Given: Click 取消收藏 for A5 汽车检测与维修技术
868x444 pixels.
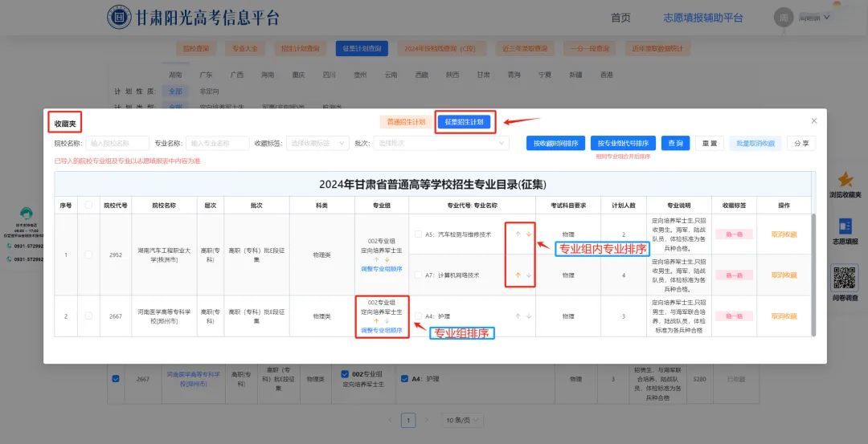Looking at the screenshot, I should [x=784, y=234].
